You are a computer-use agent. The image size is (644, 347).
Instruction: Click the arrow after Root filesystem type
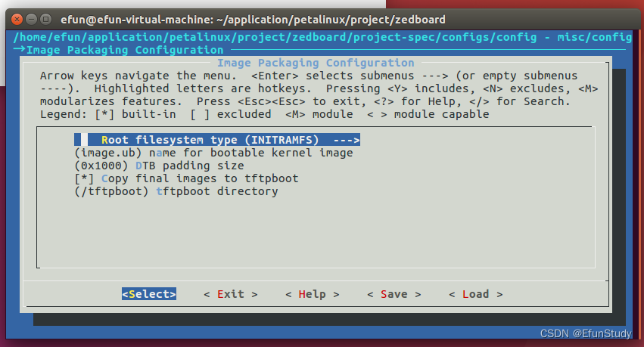click(x=347, y=141)
